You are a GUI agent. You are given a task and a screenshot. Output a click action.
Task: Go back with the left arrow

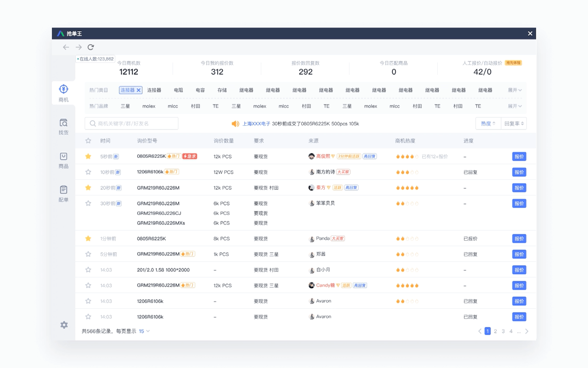pyautogui.click(x=66, y=47)
